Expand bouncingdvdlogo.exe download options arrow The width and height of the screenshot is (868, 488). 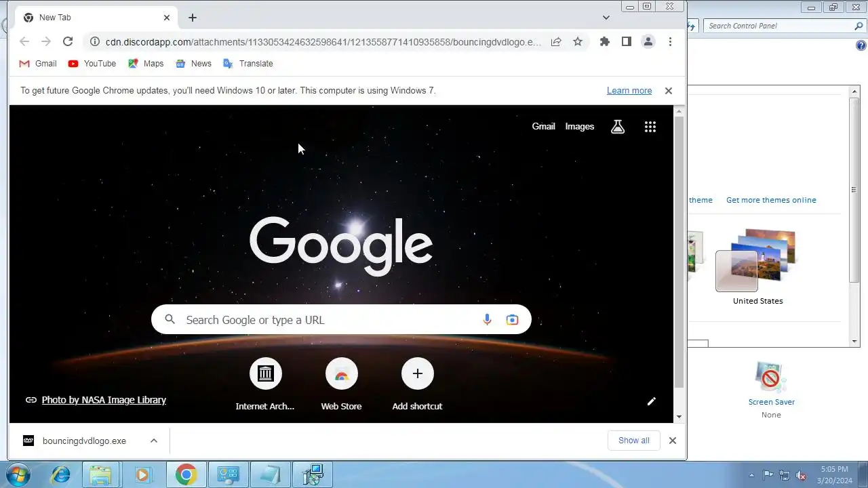click(154, 441)
